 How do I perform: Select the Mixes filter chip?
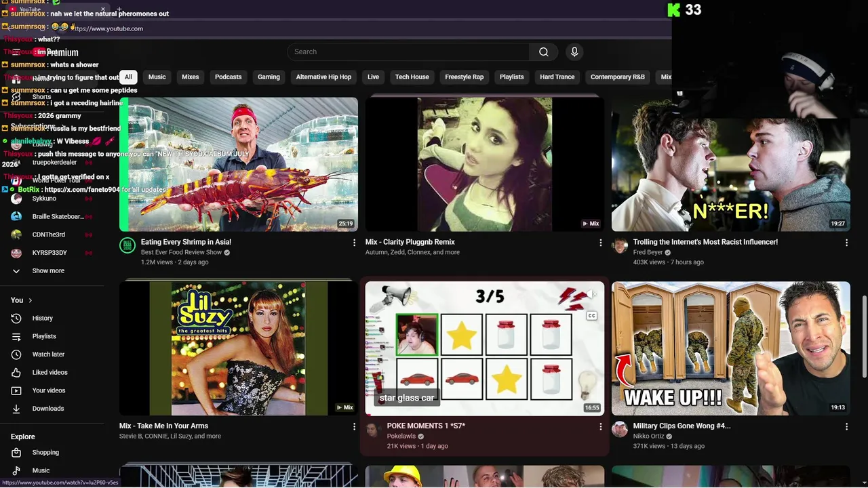pyautogui.click(x=191, y=77)
